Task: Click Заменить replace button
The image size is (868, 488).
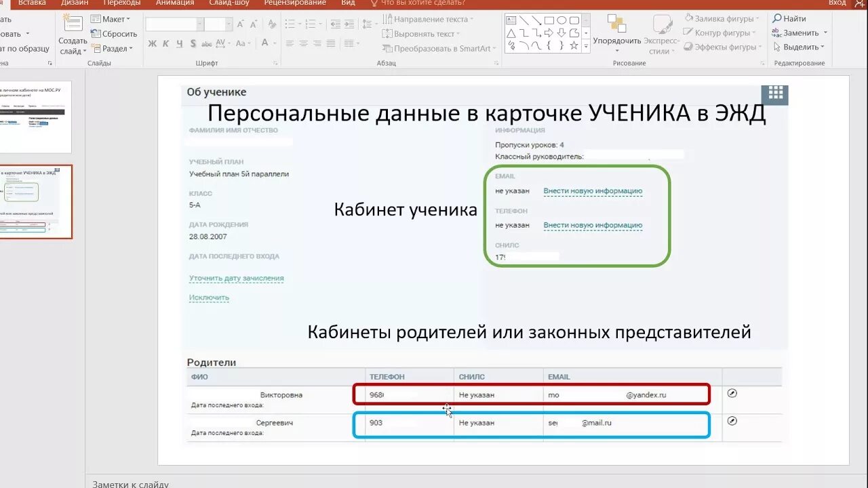Action: tap(800, 33)
